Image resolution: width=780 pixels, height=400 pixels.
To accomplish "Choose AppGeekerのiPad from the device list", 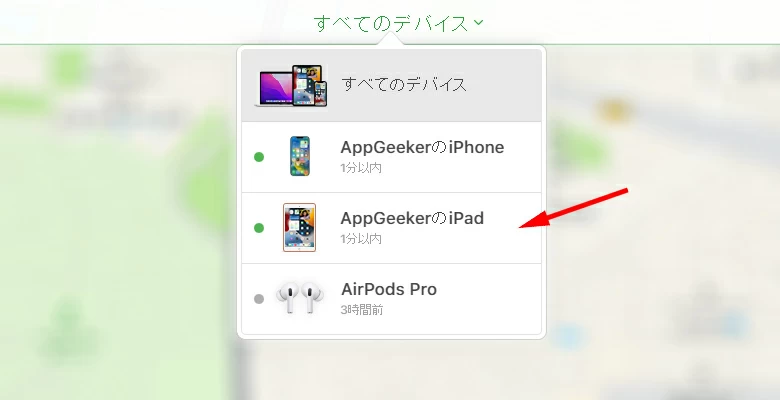I will (391, 228).
